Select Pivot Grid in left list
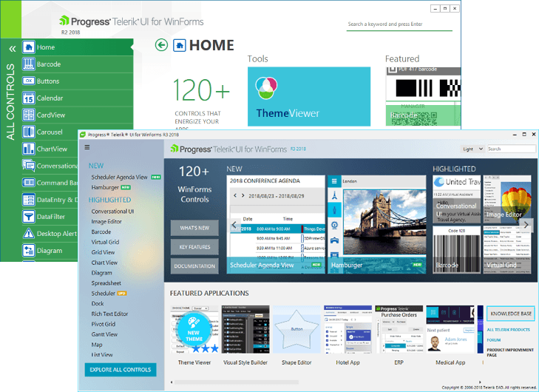Image resolution: width=539 pixels, height=392 pixels. (104, 324)
